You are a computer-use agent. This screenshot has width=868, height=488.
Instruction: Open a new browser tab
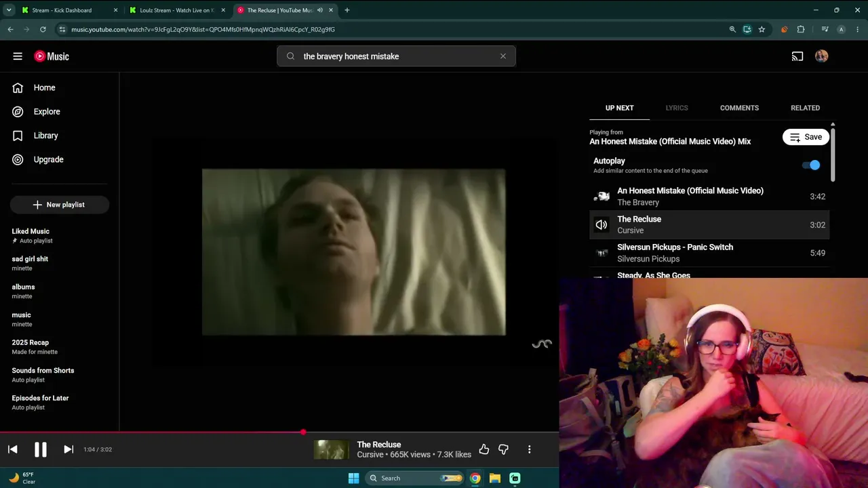pyautogui.click(x=347, y=10)
